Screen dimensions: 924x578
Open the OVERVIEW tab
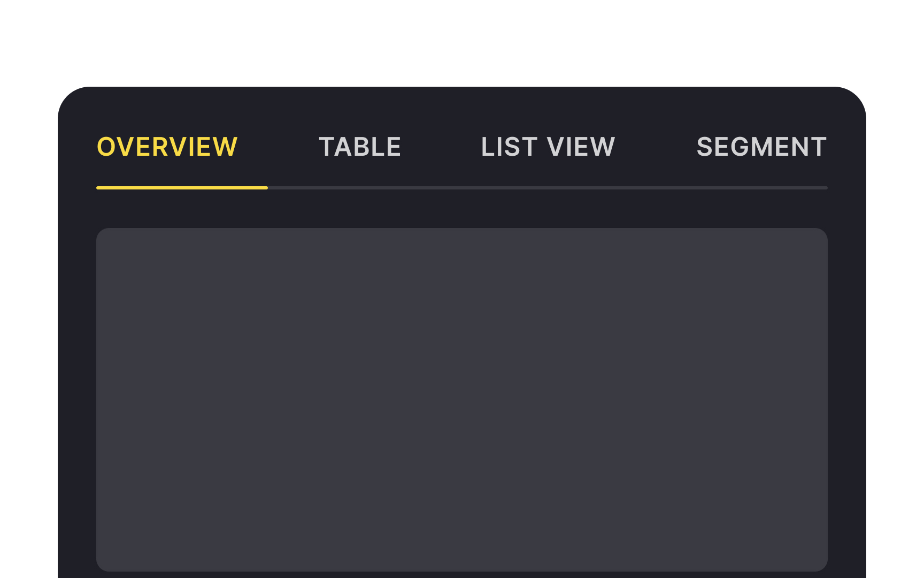[x=167, y=147]
